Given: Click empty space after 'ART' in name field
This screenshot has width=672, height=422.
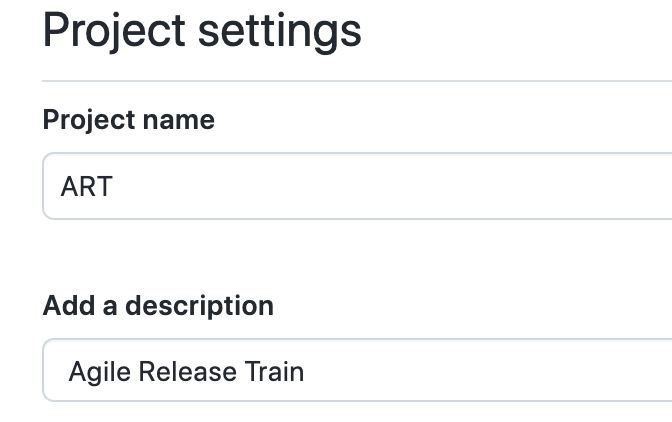Looking at the screenshot, I should tap(400, 187).
